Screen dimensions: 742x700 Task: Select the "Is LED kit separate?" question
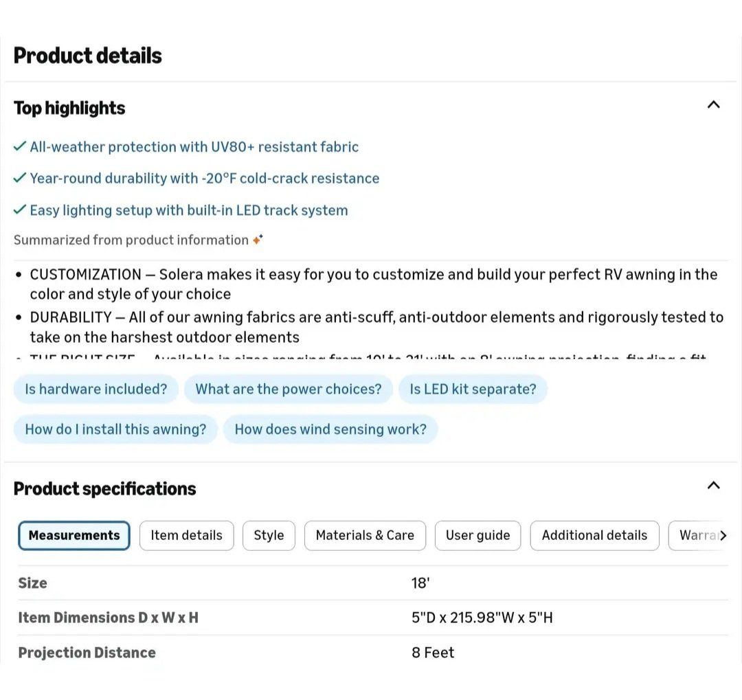pos(473,389)
